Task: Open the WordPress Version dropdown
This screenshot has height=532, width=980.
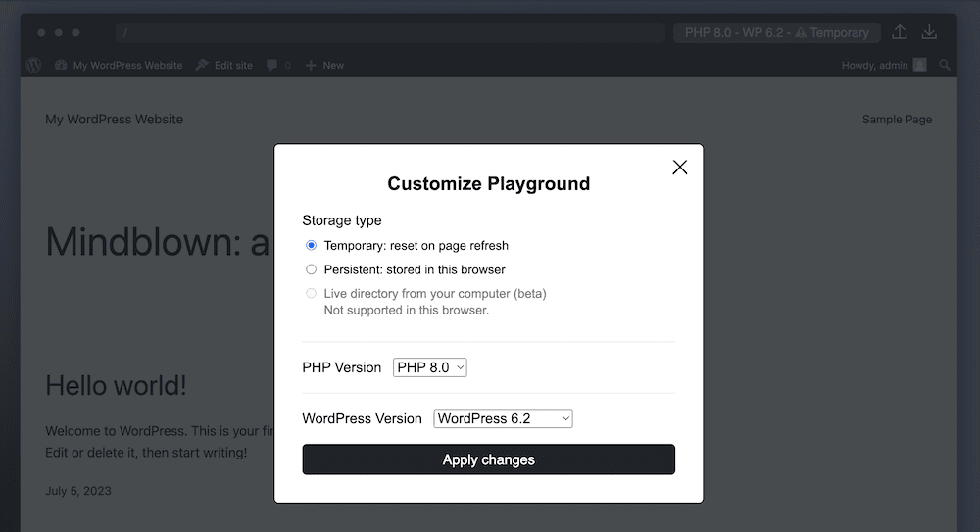Action: [x=503, y=419]
